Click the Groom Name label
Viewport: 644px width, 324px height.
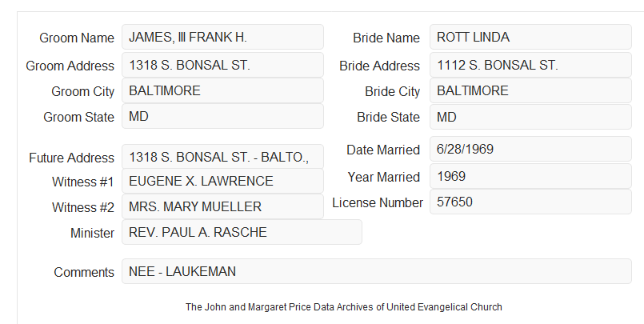(x=77, y=38)
